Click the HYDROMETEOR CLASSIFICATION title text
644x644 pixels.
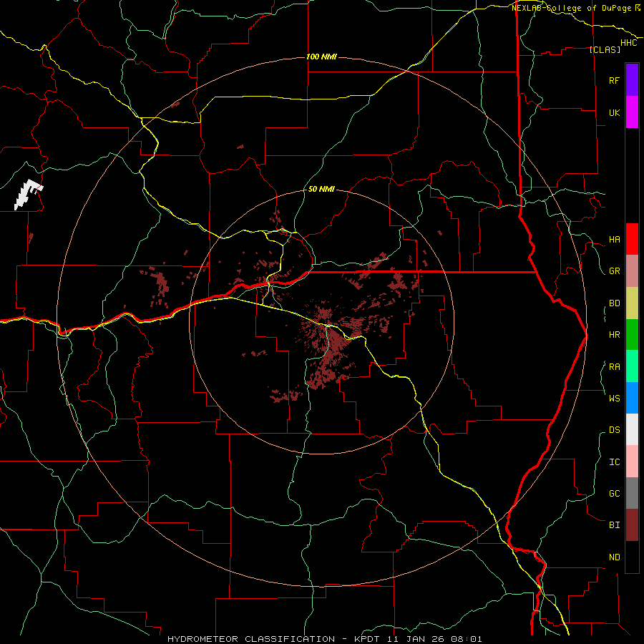(x=324, y=639)
